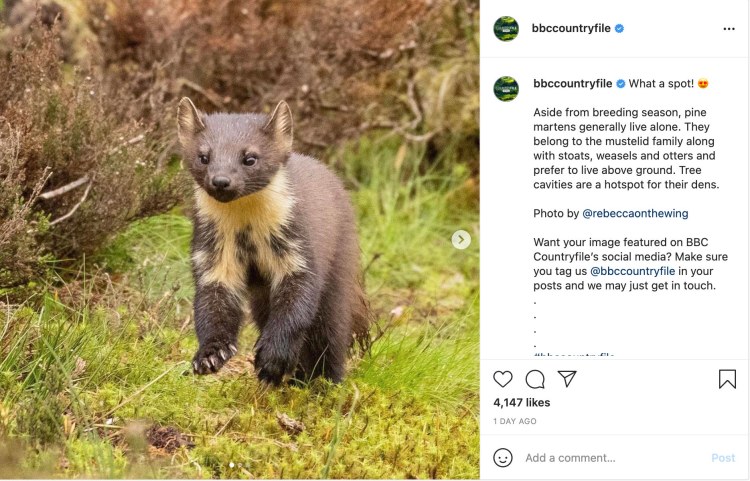This screenshot has height=481, width=750.
Task: Focus the Add a comment field
Action: 610,458
